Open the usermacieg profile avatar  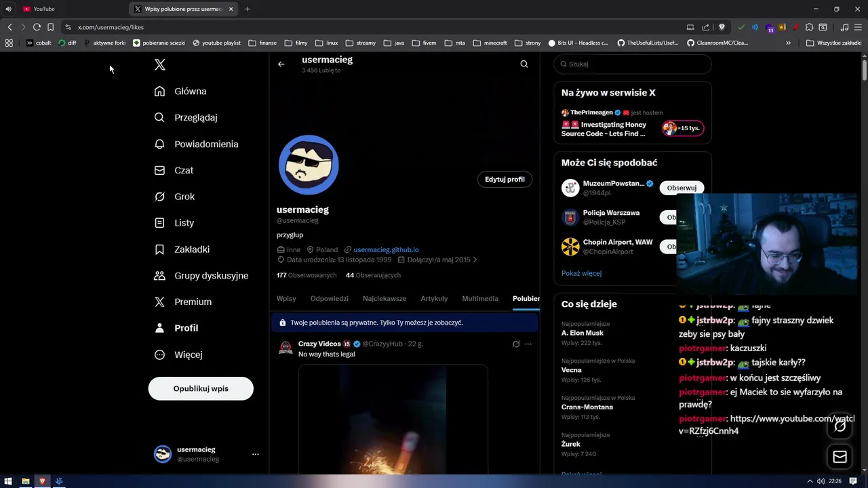coord(309,165)
